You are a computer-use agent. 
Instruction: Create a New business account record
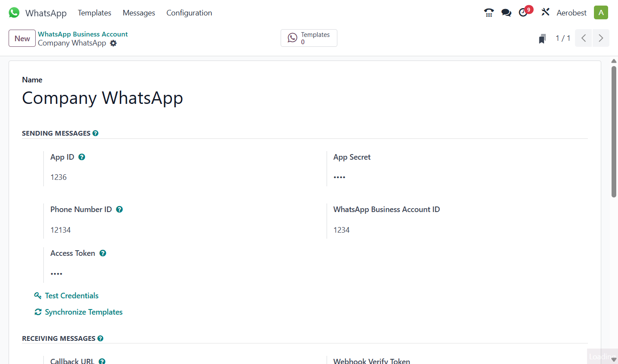pos(22,38)
